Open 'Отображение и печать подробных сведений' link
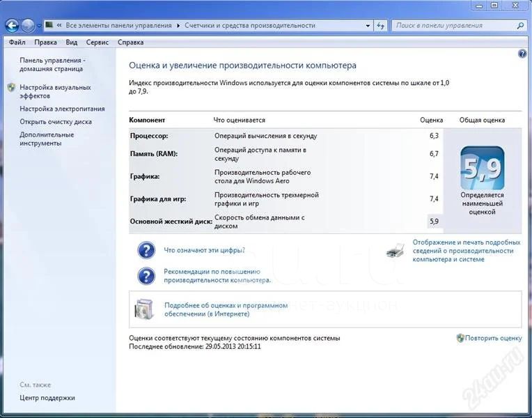Screen dimensions: 532x418 coord(466,251)
